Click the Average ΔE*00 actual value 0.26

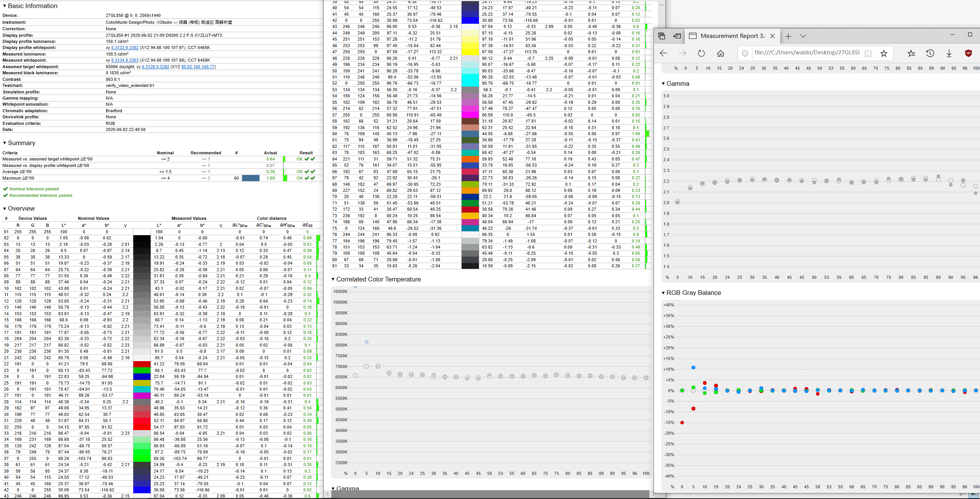pyautogui.click(x=270, y=172)
